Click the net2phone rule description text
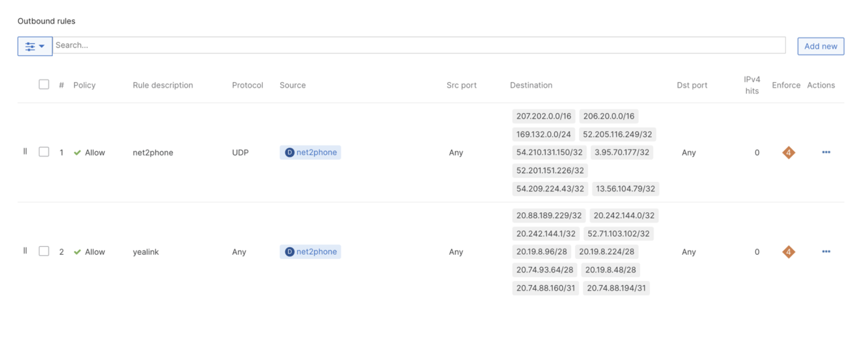 point(153,152)
